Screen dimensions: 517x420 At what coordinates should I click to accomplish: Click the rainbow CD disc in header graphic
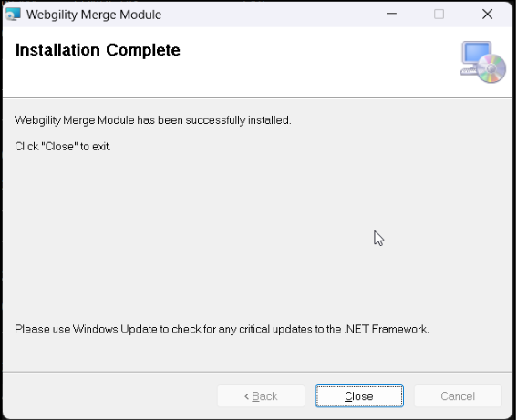click(491, 68)
